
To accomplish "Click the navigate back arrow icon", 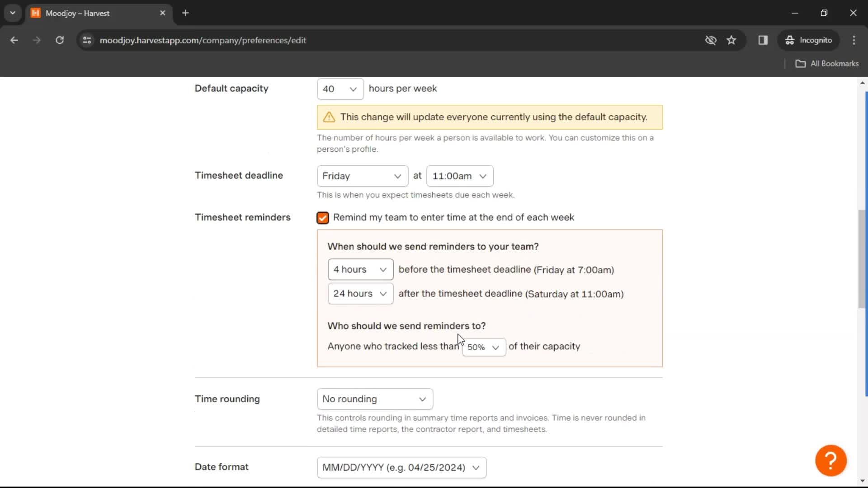I will pyautogui.click(x=14, y=40).
